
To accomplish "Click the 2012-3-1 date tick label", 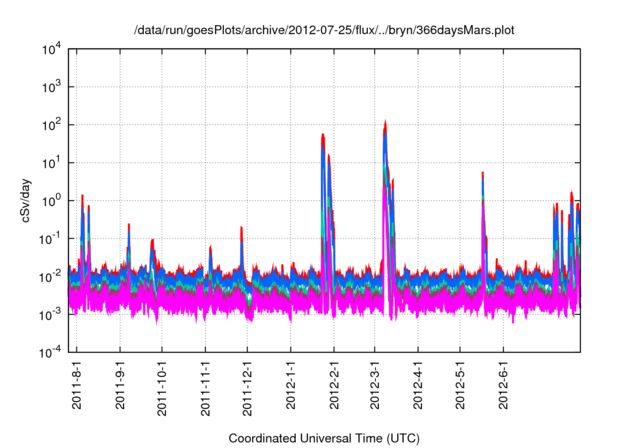I will click(x=375, y=386).
